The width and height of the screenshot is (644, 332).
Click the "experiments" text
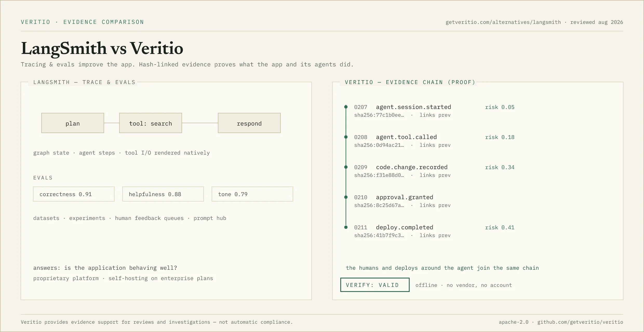tap(87, 218)
